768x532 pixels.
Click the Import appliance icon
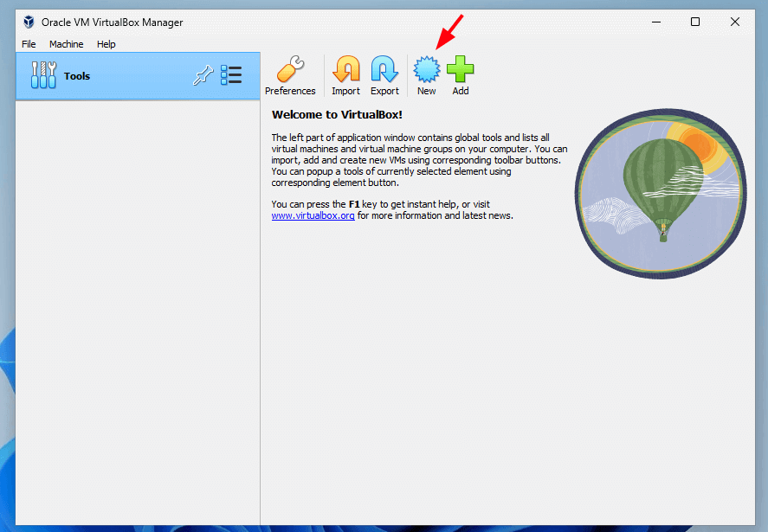(x=345, y=75)
